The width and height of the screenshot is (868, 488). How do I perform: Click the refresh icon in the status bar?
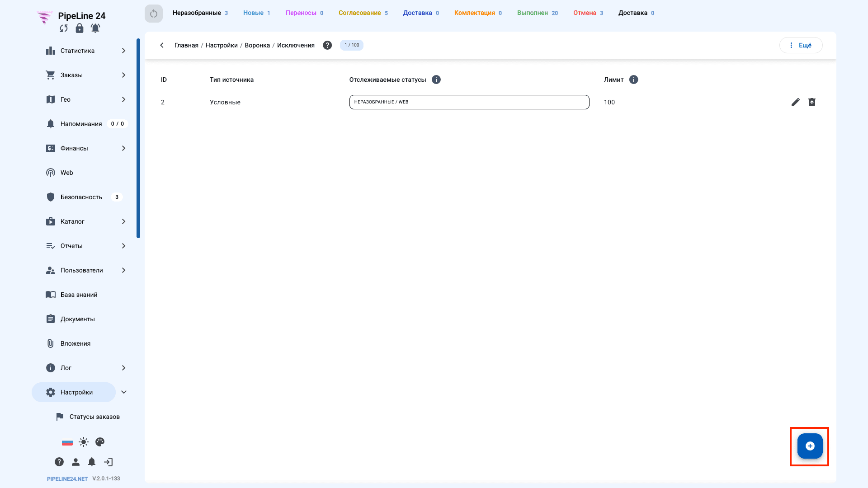[154, 14]
